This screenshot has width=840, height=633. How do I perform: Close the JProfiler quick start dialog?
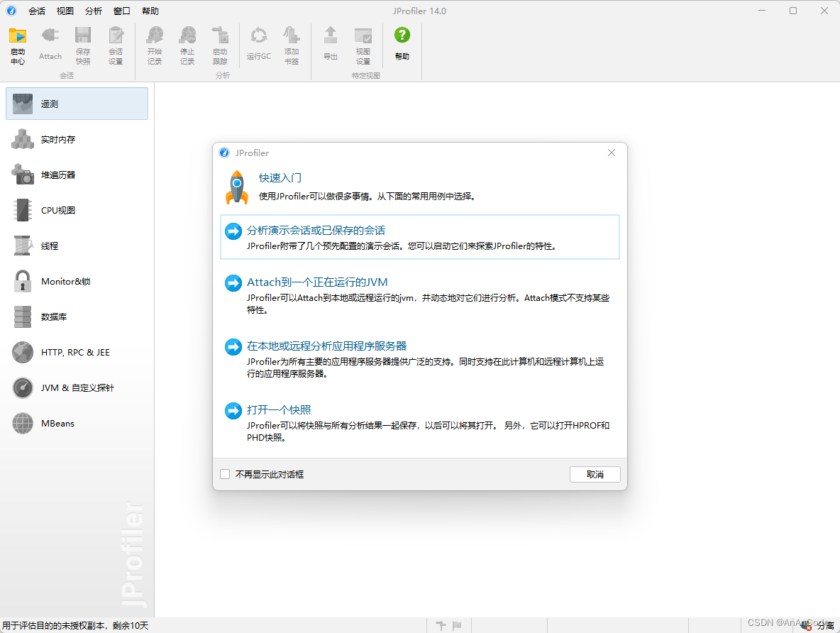612,153
